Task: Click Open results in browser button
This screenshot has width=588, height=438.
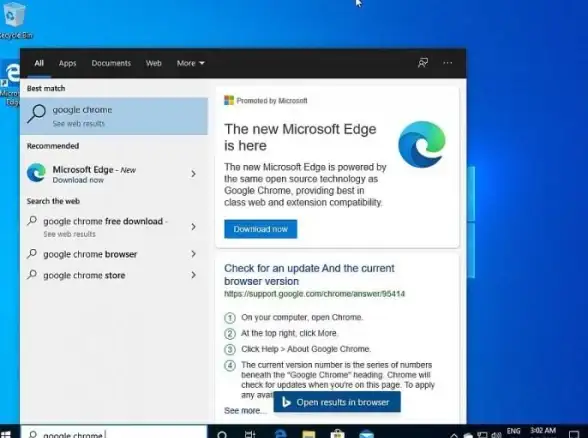Action: coord(337,402)
